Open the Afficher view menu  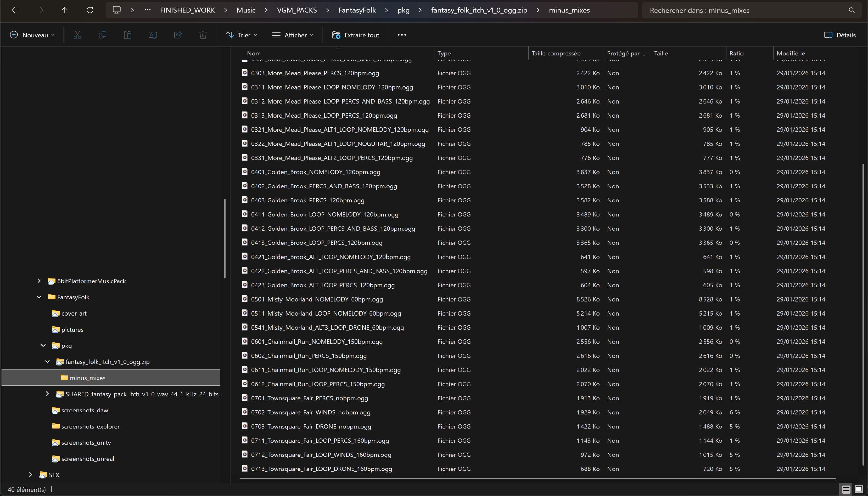pos(293,35)
